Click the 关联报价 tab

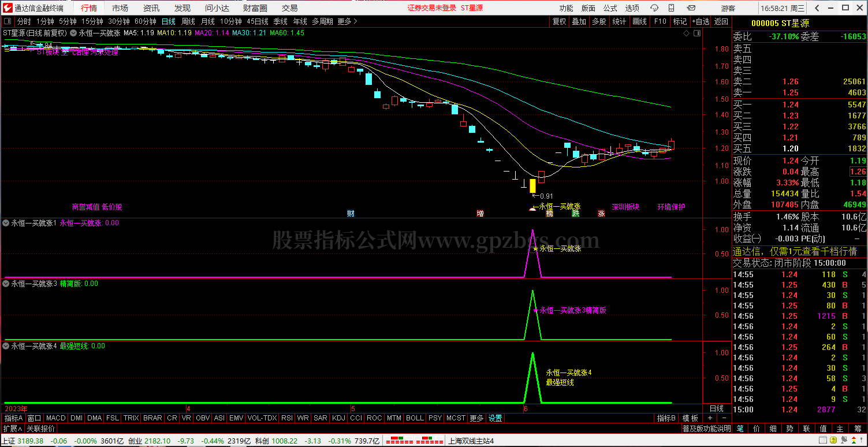[42, 429]
